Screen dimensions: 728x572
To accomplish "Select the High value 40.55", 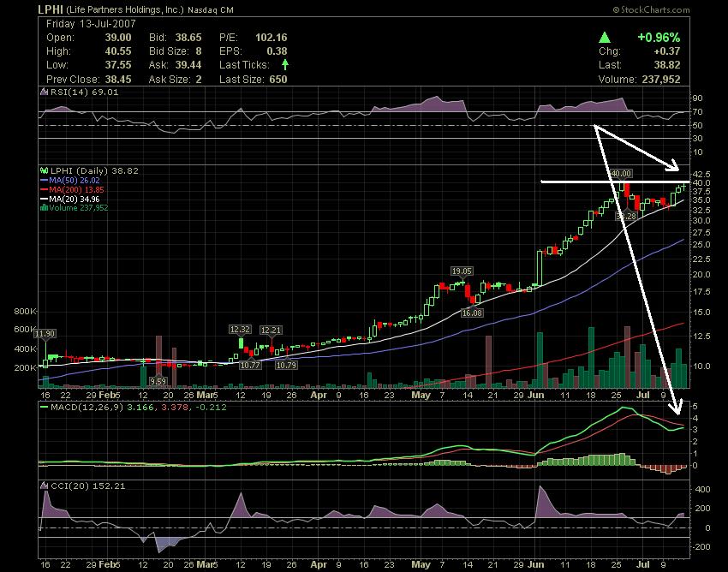I will (x=118, y=51).
